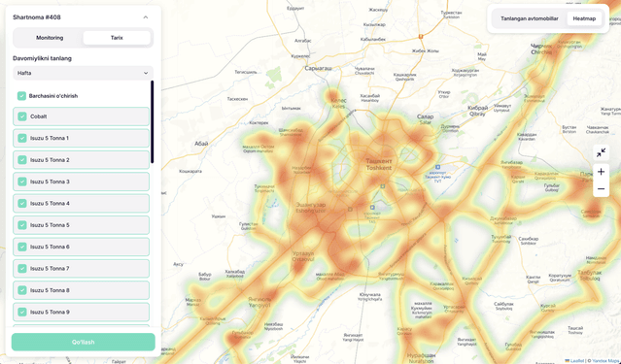This screenshot has width=621, height=364.
Task: Zoom out the map with minus icon
Action: 601,188
